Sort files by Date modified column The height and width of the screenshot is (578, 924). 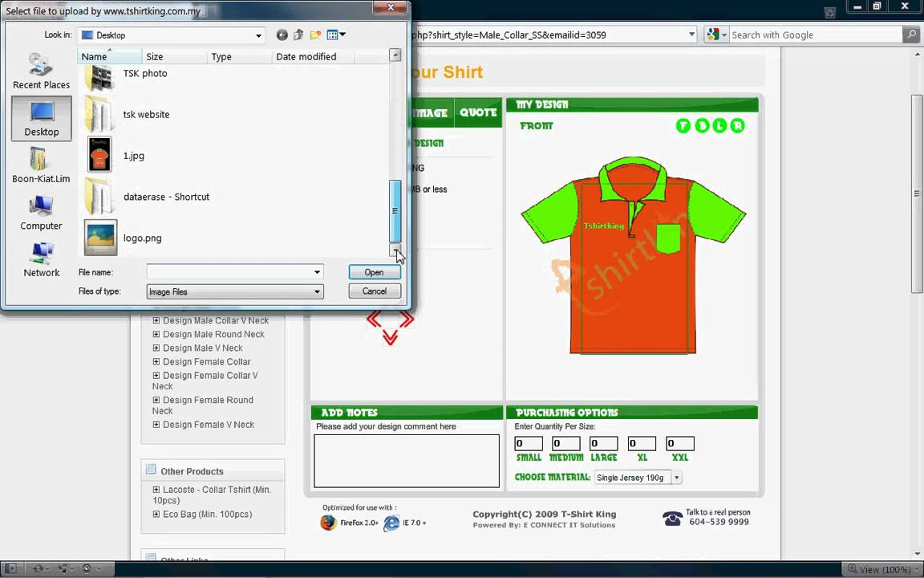tap(312, 57)
